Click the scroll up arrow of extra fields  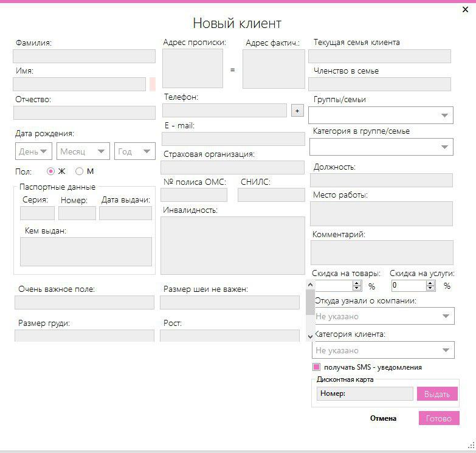point(310,285)
